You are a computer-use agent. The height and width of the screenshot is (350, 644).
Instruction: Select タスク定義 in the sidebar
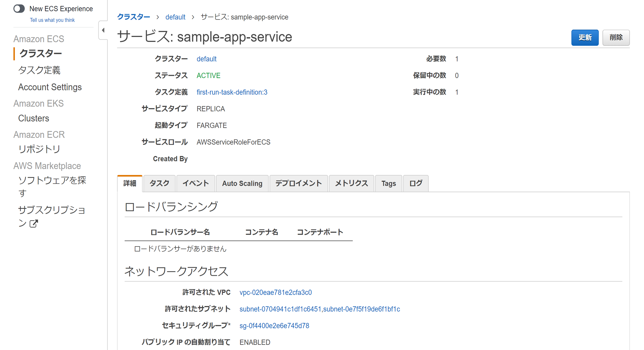coord(39,70)
